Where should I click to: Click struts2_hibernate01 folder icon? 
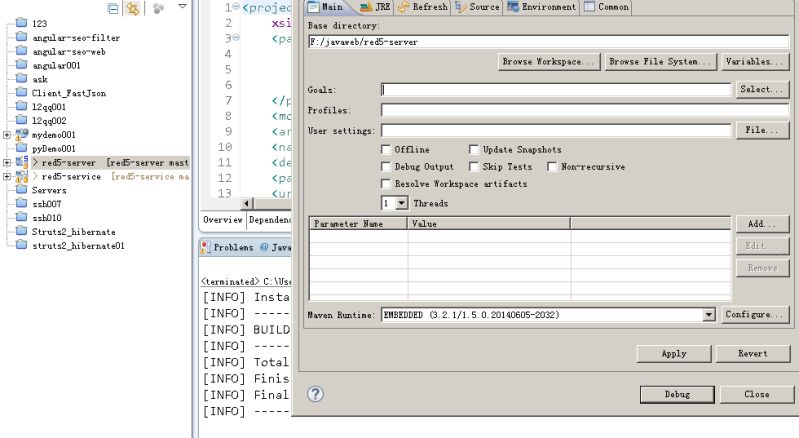pos(21,244)
